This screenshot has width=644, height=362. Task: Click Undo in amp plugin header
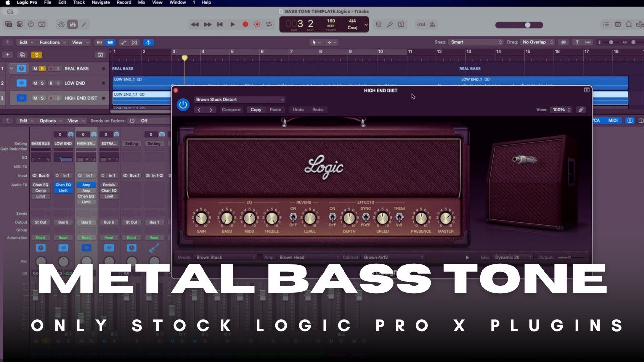pos(298,110)
